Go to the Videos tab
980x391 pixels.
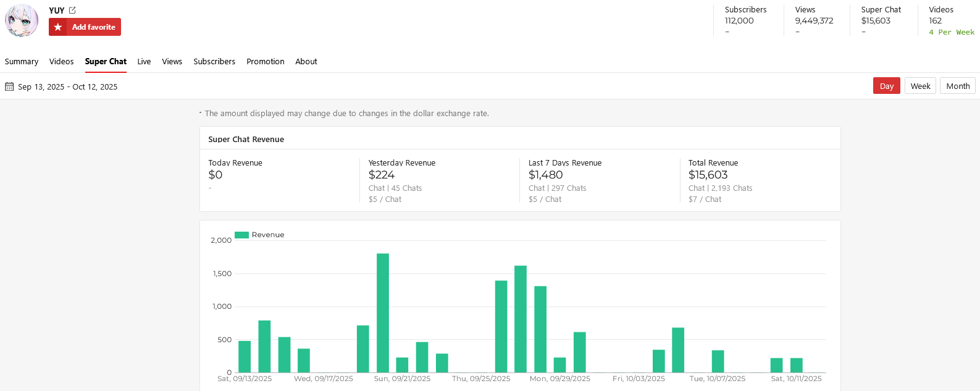click(61, 62)
